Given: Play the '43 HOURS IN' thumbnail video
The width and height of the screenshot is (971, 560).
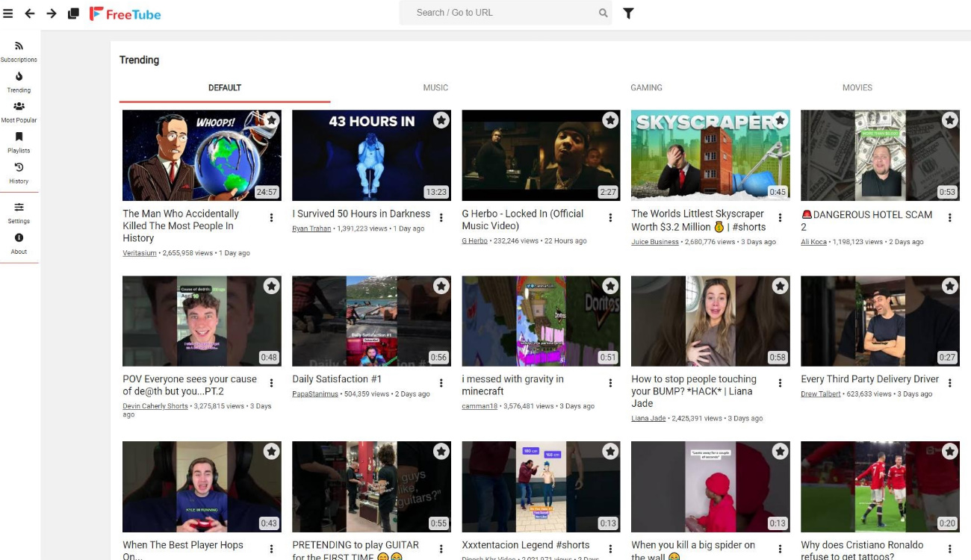Looking at the screenshot, I should coord(371,155).
